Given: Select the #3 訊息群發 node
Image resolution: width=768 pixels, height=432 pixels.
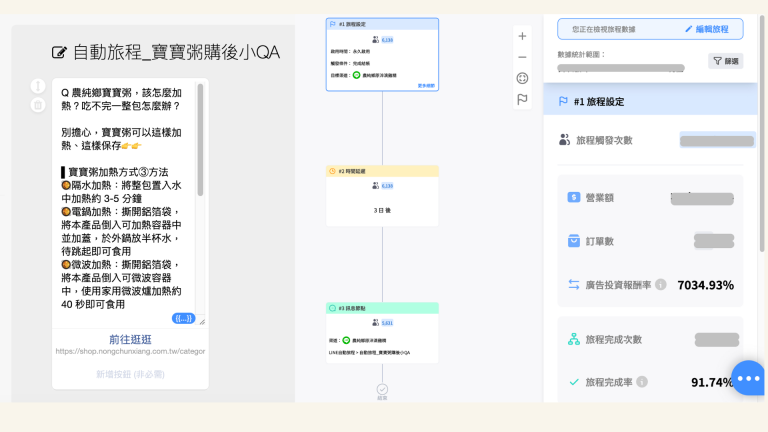Looking at the screenshot, I should [382, 308].
